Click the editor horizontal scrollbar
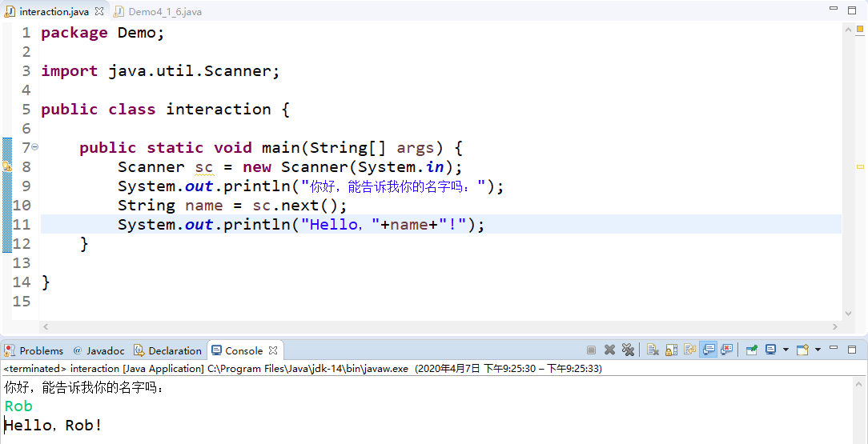Image resolution: width=868 pixels, height=444 pixels. tap(440, 326)
